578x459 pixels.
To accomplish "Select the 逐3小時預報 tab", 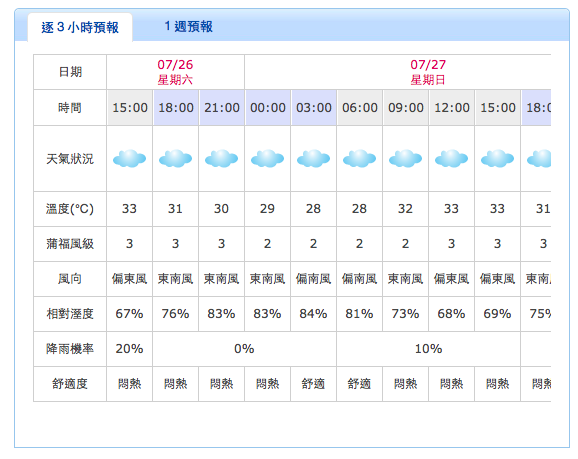I will pos(80,27).
